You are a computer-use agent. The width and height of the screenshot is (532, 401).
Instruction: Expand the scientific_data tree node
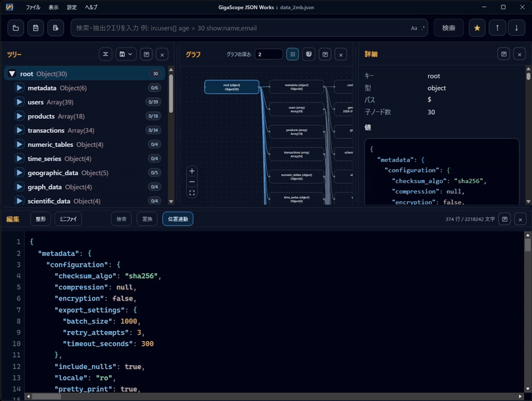[19, 201]
